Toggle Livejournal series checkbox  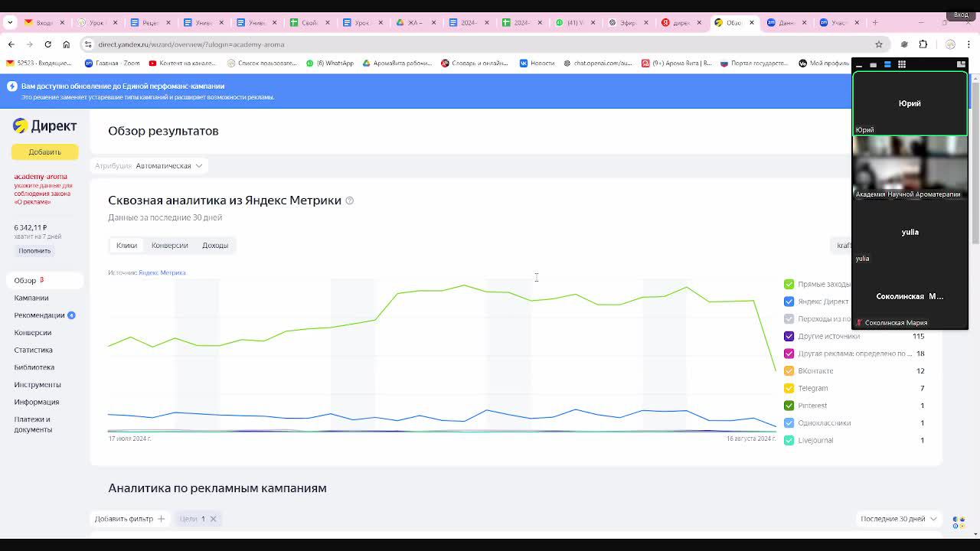(x=789, y=440)
